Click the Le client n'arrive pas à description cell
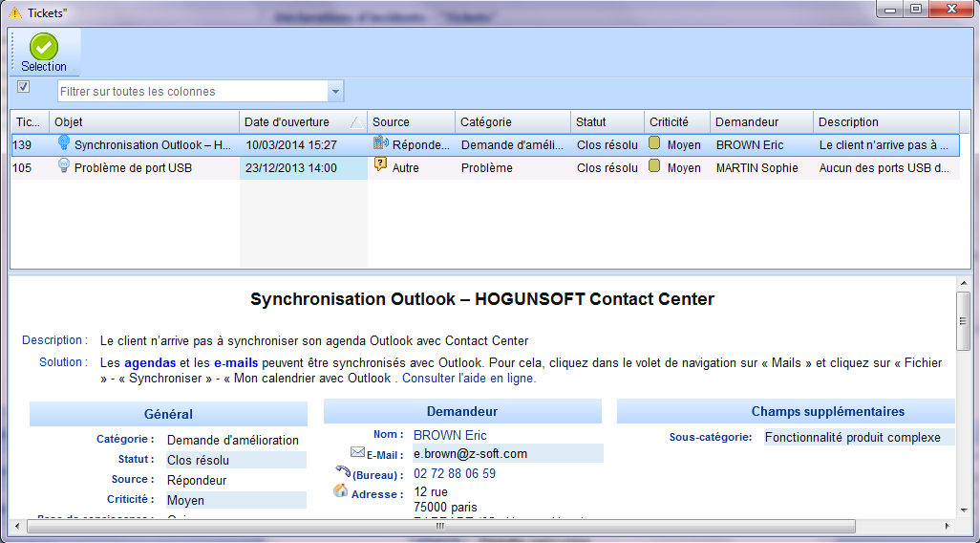Screen dimensions: 980x543 [x=886, y=145]
